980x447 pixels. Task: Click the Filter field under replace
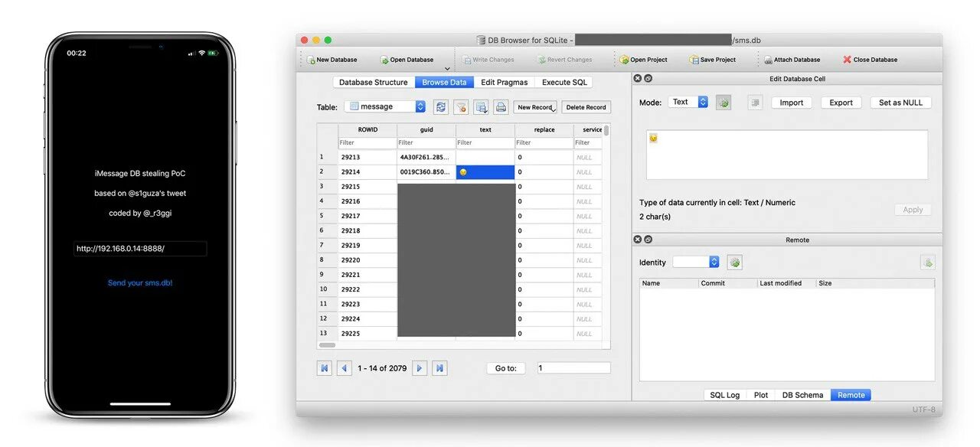(544, 142)
